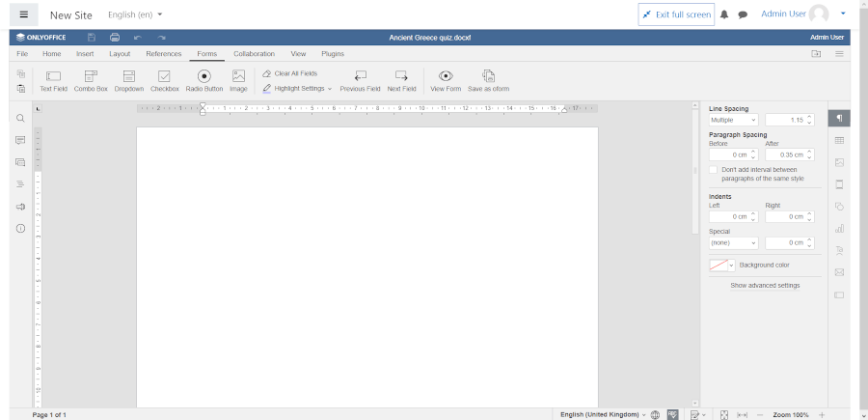Insert a Radio Button form field
The width and height of the screenshot is (868, 420).
[x=204, y=81]
